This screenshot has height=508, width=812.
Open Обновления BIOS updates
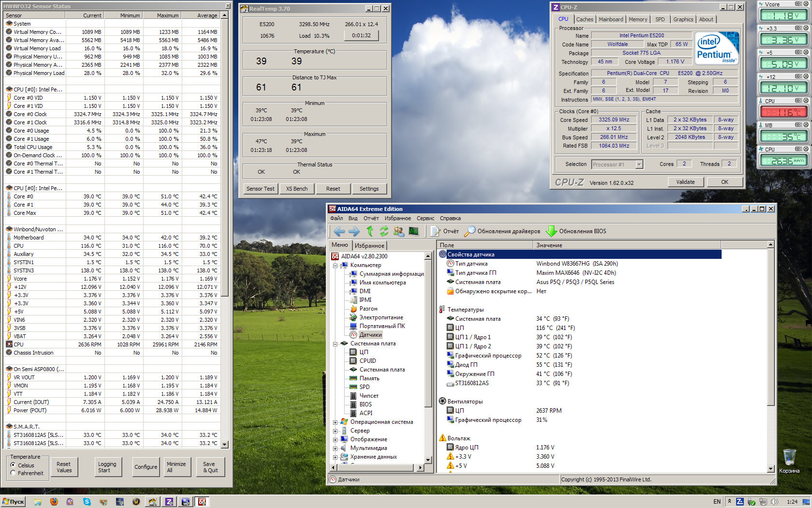(576, 231)
